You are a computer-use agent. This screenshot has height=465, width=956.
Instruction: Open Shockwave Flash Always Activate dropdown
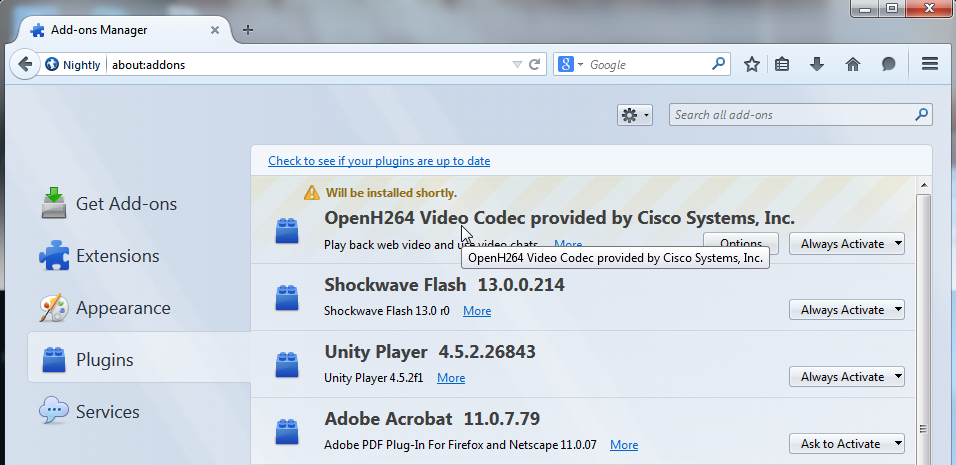point(847,310)
